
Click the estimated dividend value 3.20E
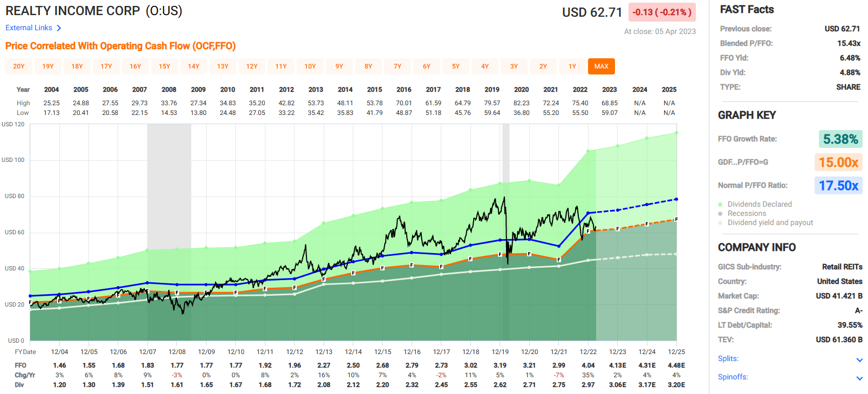click(676, 385)
